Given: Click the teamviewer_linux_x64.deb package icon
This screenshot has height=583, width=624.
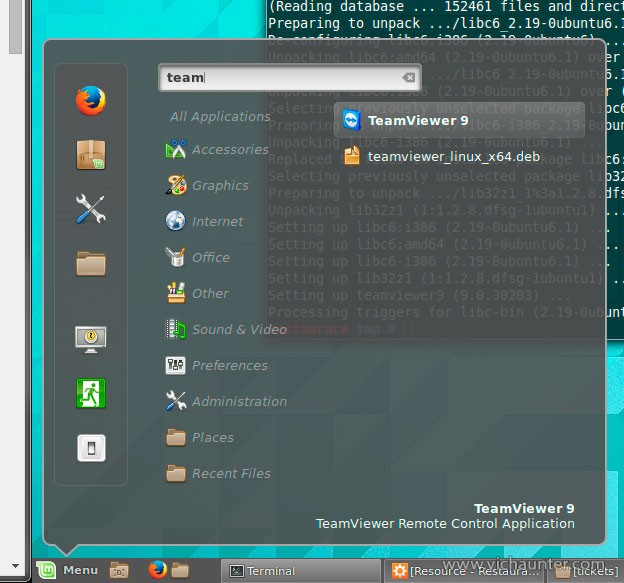Looking at the screenshot, I should pos(352,156).
